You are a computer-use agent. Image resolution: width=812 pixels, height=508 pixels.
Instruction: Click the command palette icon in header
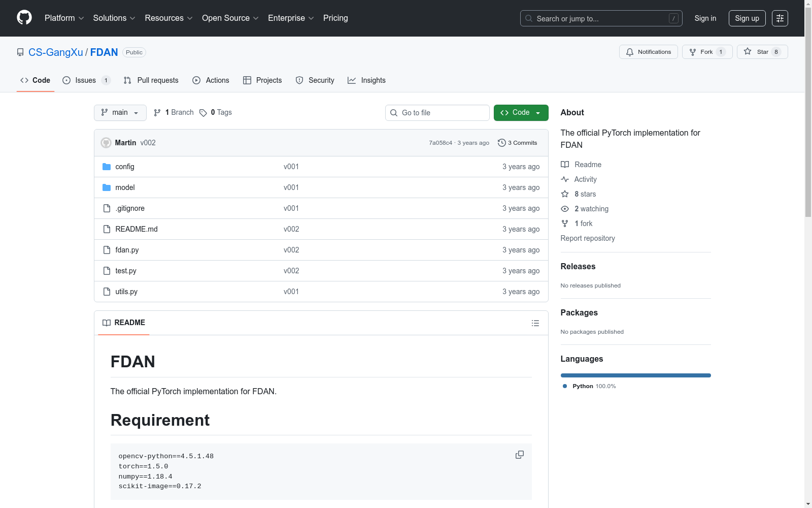780,18
